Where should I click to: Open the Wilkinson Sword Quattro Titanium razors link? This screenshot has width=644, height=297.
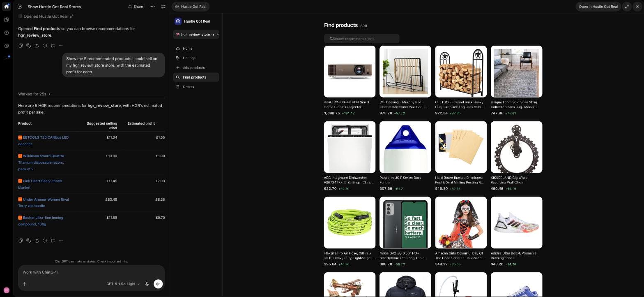(41, 162)
